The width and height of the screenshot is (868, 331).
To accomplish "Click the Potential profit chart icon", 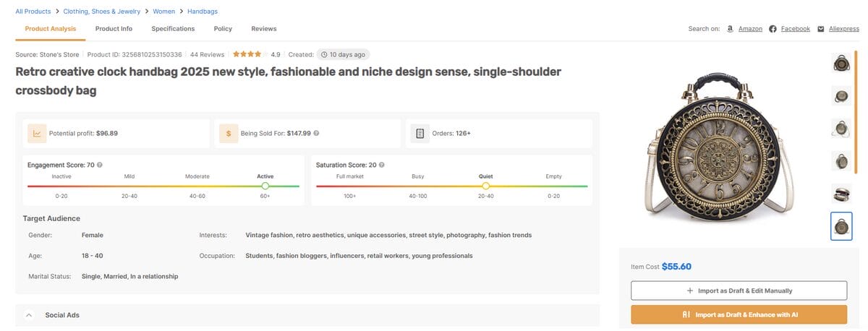I will (36, 133).
